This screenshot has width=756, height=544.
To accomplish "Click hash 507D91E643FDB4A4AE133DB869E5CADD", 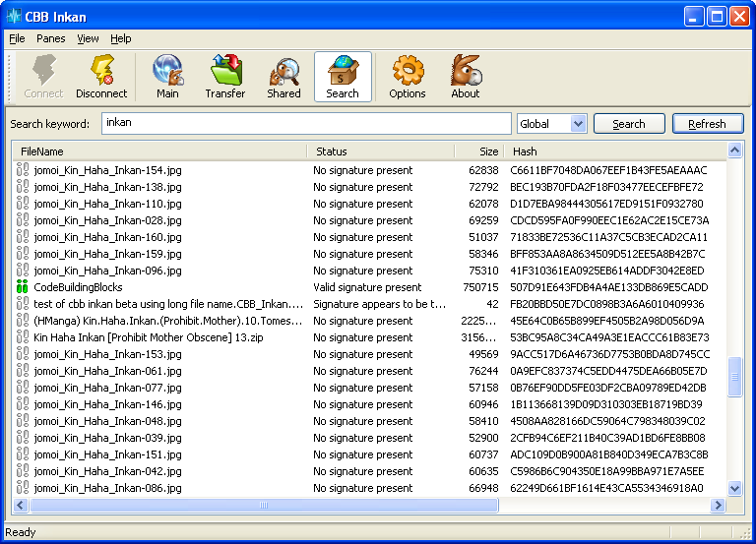I will (609, 287).
